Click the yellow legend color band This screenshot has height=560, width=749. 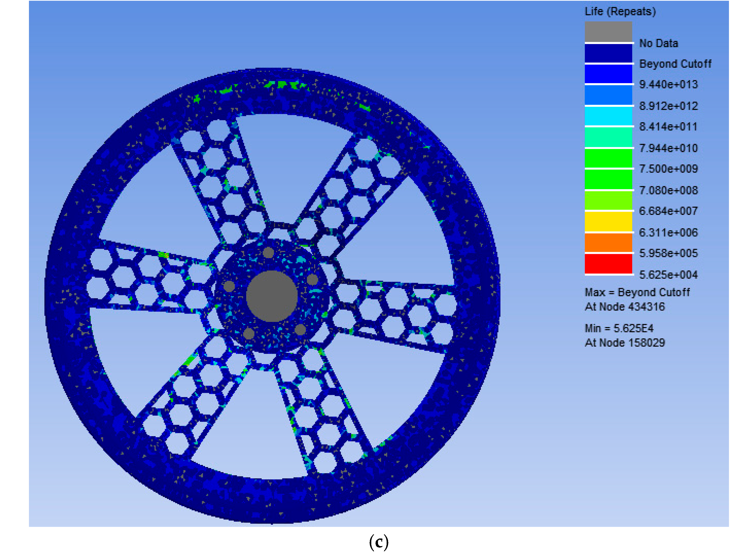point(608,221)
